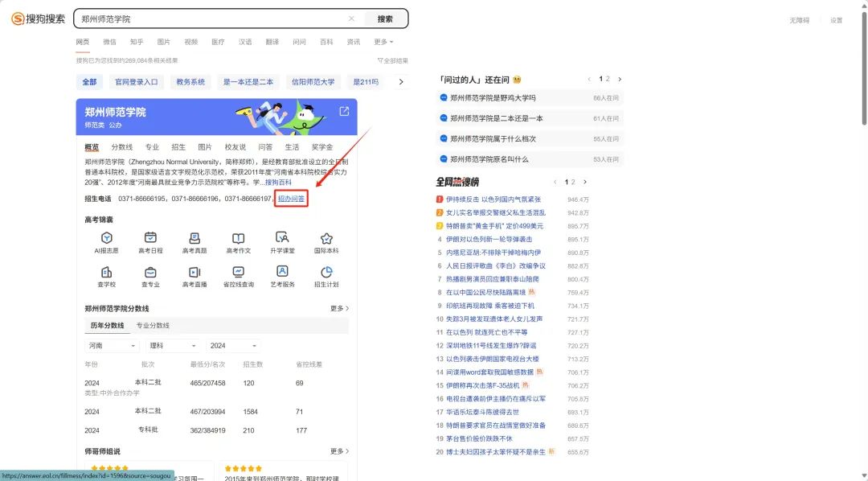Click the 招生计划 pie chart icon

coord(326,273)
